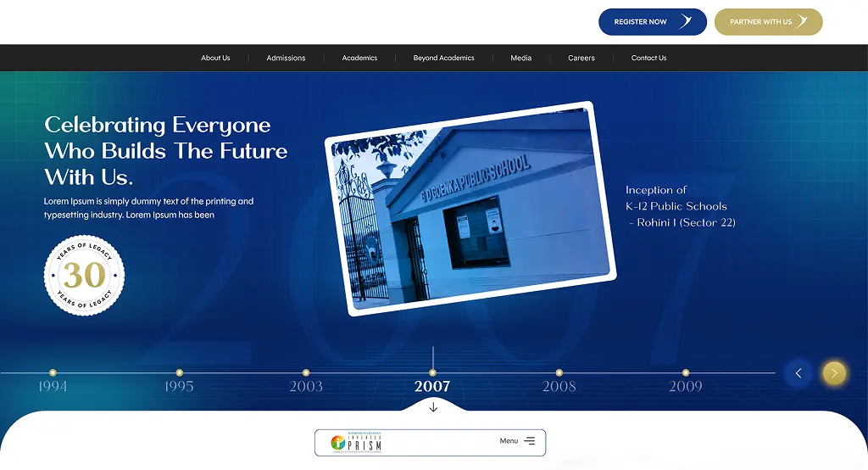
Task: Click the hamburger menu icon beside Menu
Action: click(x=530, y=441)
